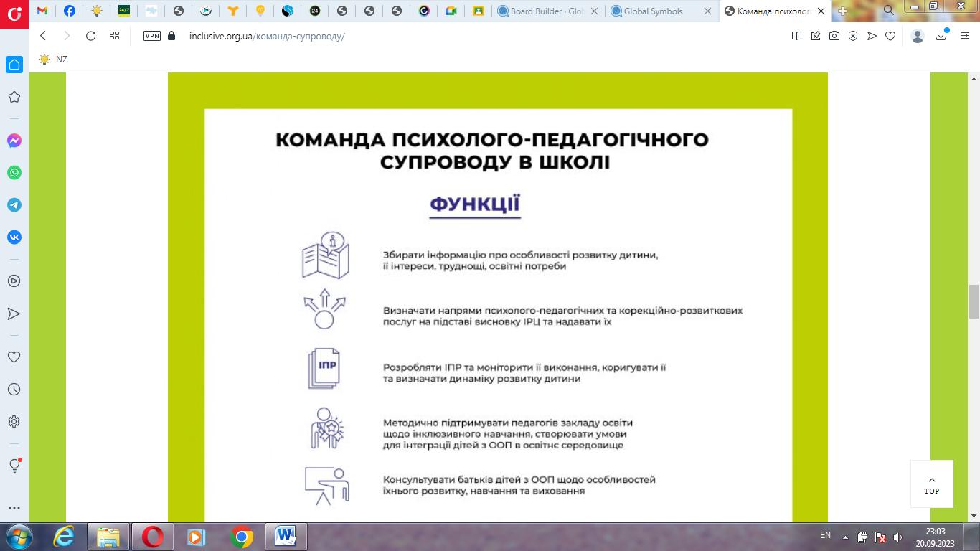Expand sidebar three-dots menu
The image size is (980, 551).
pyautogui.click(x=14, y=508)
